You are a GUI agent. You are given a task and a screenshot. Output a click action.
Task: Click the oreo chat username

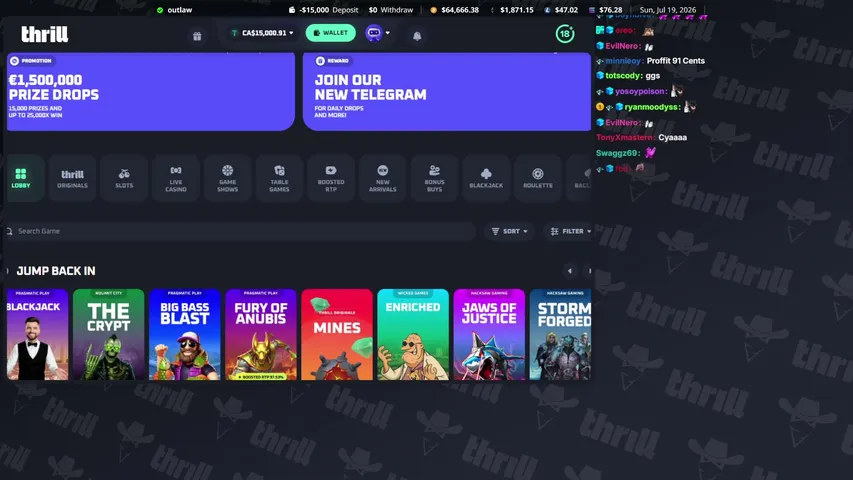tap(625, 30)
